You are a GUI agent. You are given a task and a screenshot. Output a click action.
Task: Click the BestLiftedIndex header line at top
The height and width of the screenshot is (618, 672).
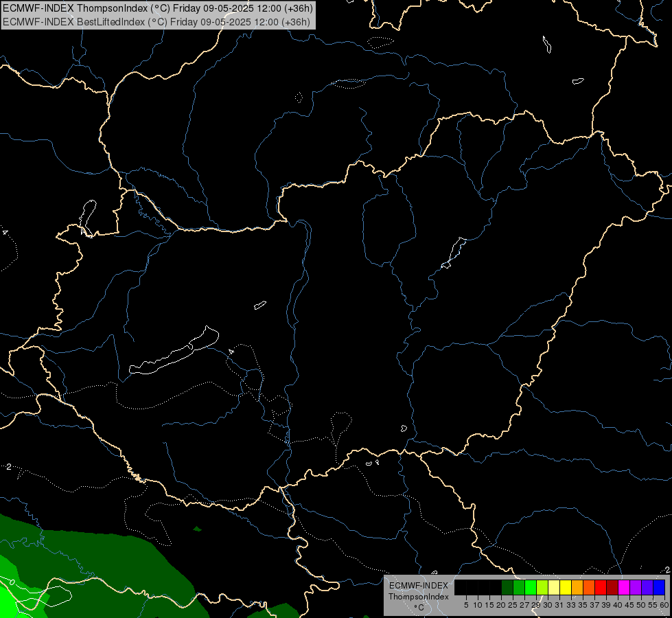click(x=157, y=22)
